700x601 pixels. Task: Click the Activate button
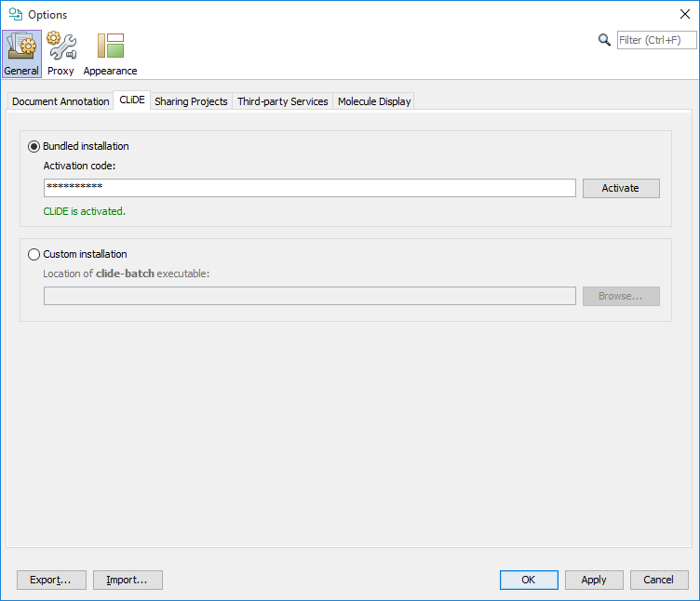pyautogui.click(x=620, y=188)
